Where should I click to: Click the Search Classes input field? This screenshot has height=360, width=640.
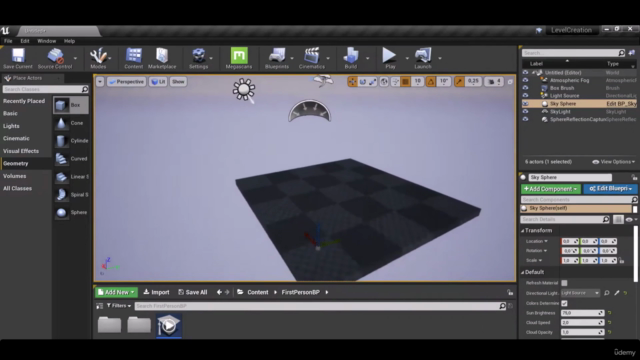tap(45, 89)
